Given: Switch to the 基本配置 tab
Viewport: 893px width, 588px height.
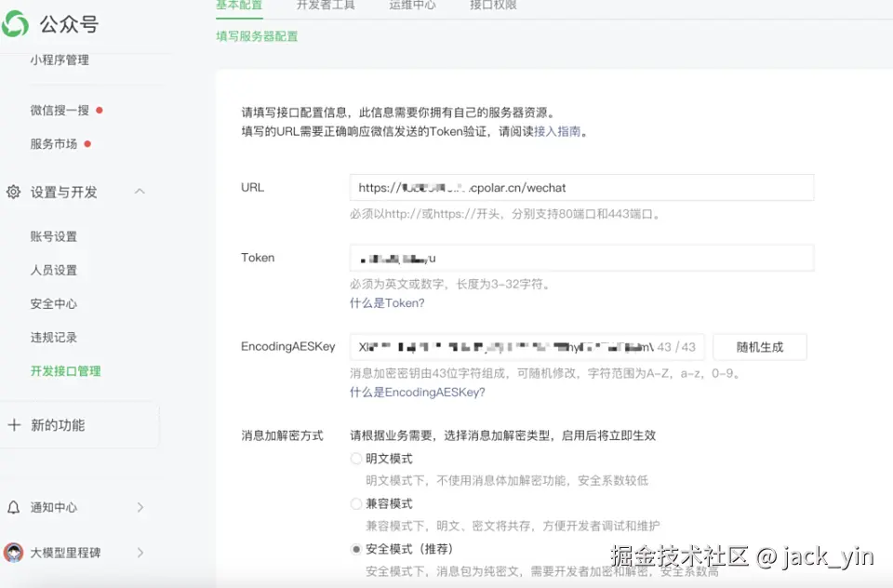Looking at the screenshot, I should (x=239, y=6).
